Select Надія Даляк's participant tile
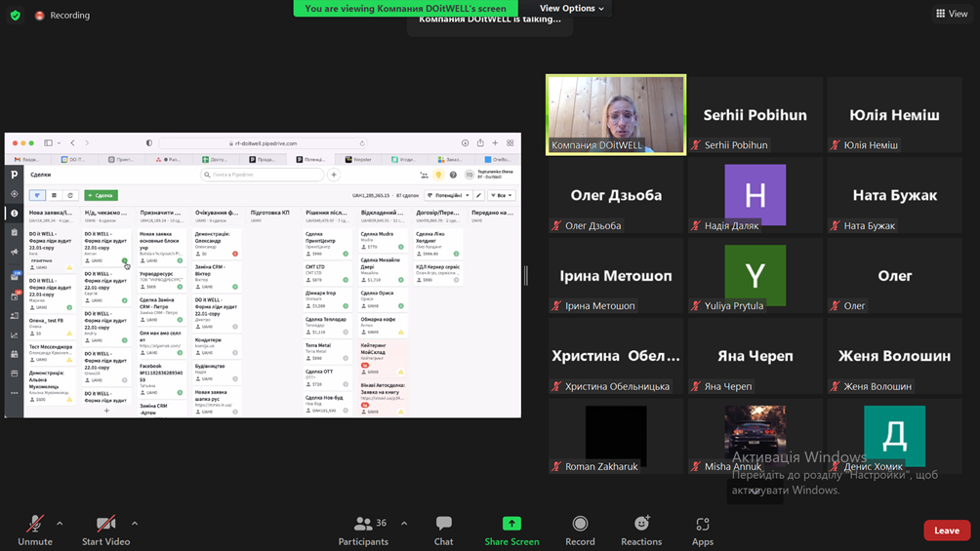The image size is (980, 551). pos(755,195)
